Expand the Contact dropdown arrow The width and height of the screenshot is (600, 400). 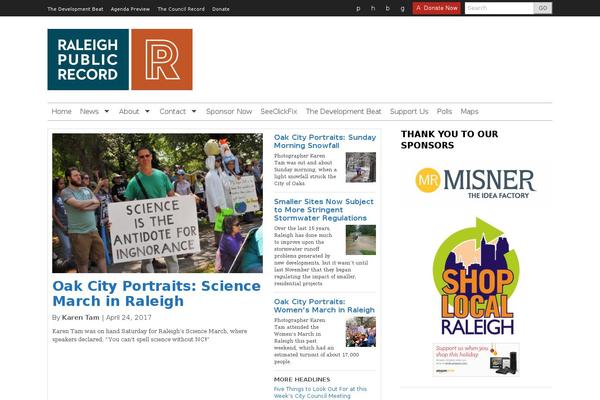point(194,111)
